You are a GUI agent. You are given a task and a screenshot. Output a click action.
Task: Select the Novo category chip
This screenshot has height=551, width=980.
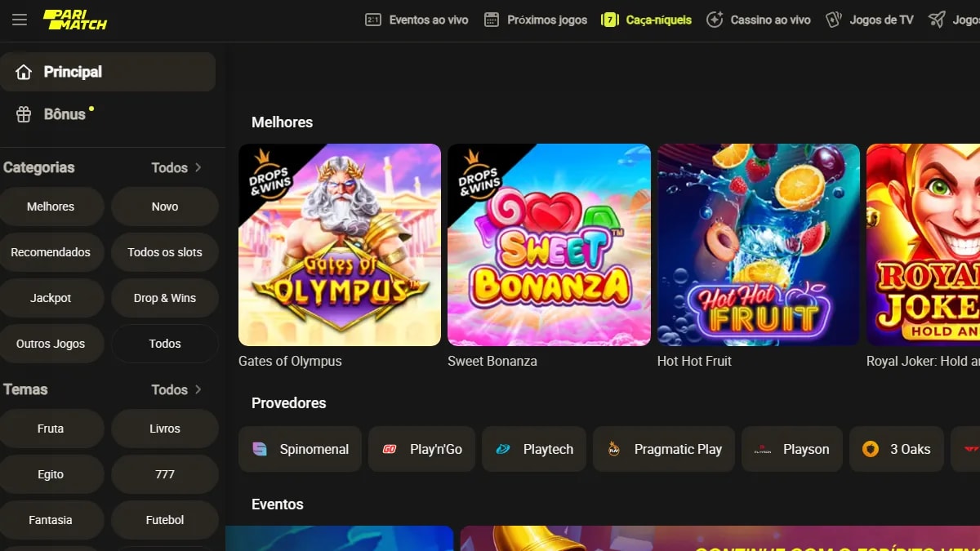(165, 207)
